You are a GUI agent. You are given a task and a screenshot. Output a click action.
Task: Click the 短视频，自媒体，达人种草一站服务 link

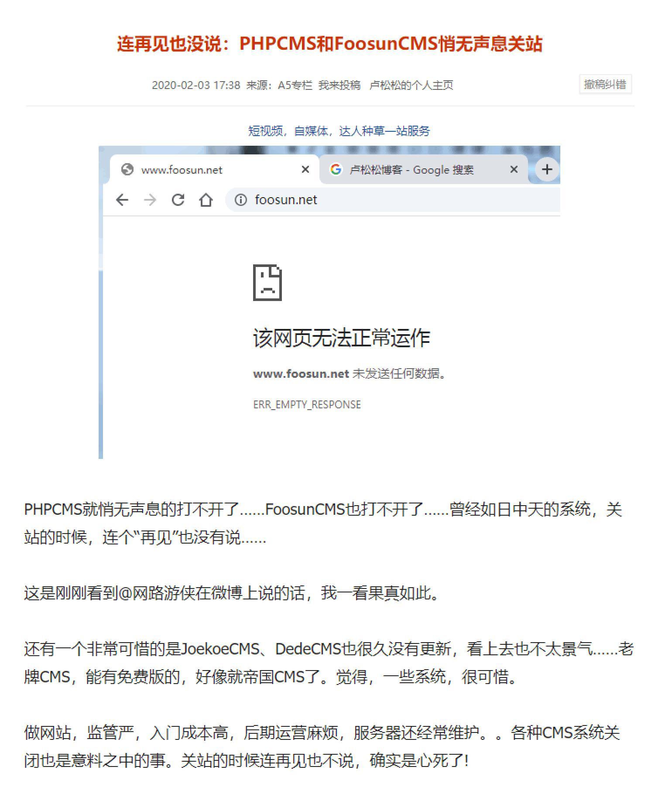coord(339,131)
